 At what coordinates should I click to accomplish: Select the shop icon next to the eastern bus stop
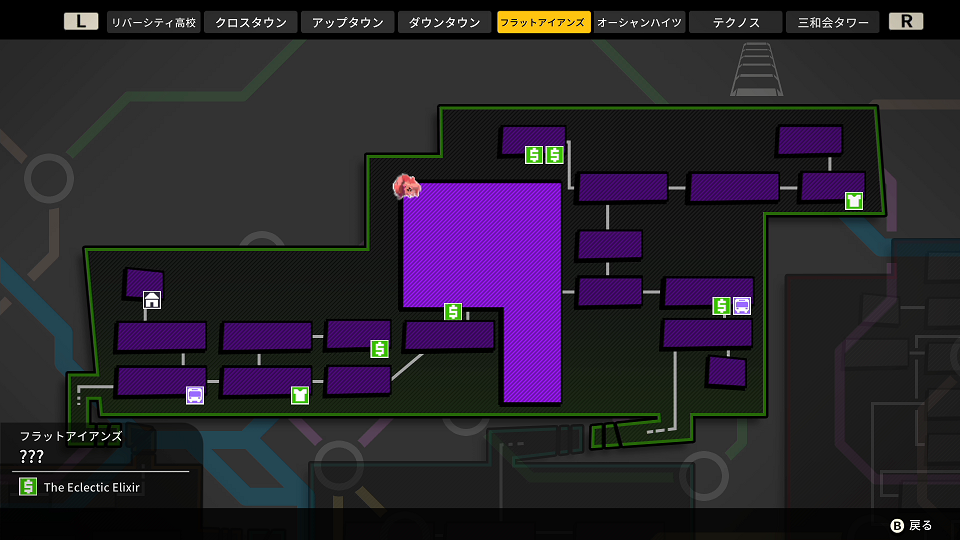click(721, 306)
